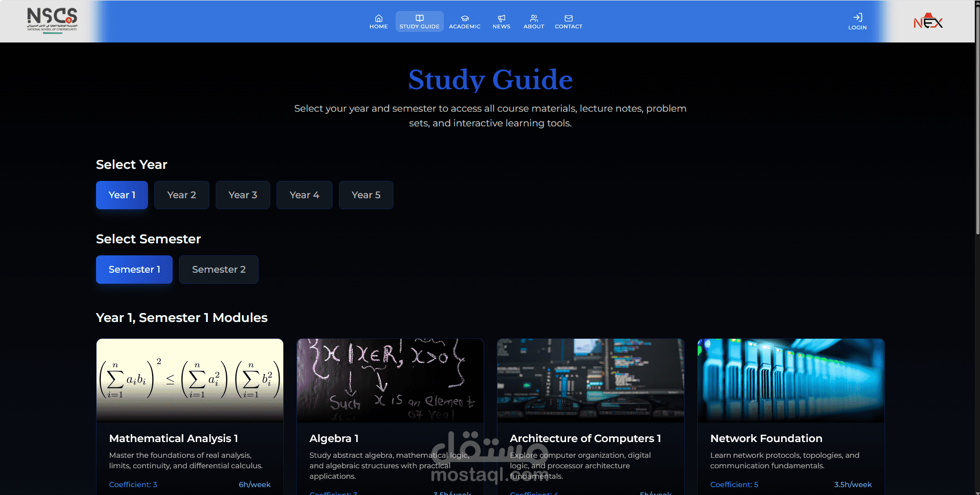Select Year 3
Viewport: 980px width, 495px height.
[243, 195]
